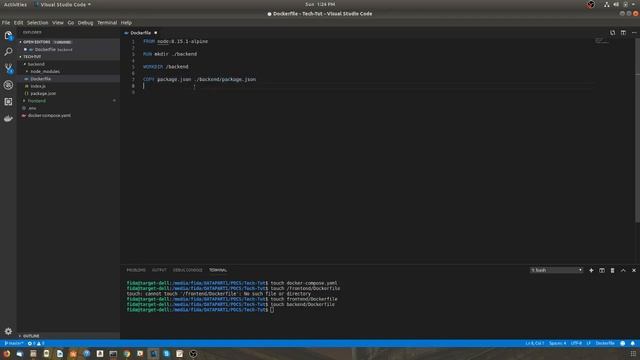Open the Docker view (whale icon)

click(x=8, y=118)
